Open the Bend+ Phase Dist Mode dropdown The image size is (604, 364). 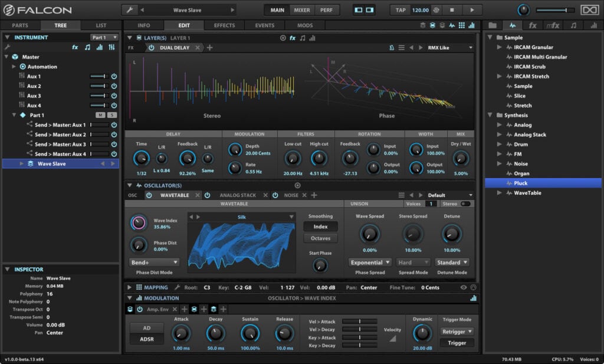coord(154,263)
